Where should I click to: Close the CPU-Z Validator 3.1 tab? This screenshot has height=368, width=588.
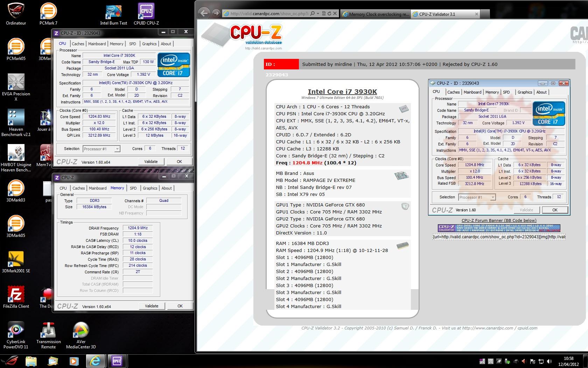[x=476, y=14]
